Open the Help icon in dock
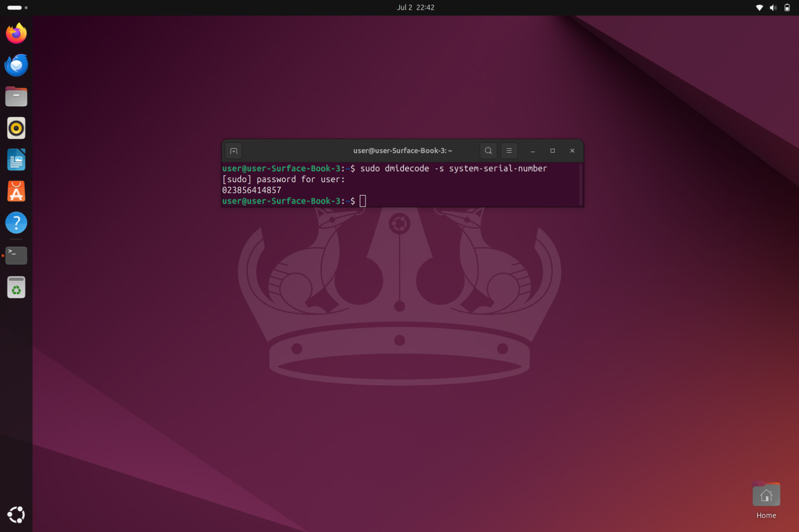Image resolution: width=799 pixels, height=532 pixels. coord(16,223)
